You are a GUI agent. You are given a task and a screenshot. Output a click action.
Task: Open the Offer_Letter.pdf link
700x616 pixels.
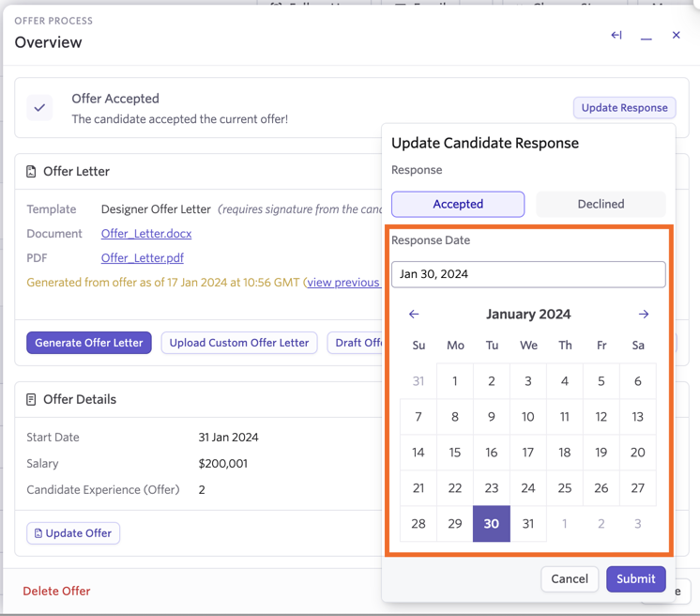pos(142,258)
